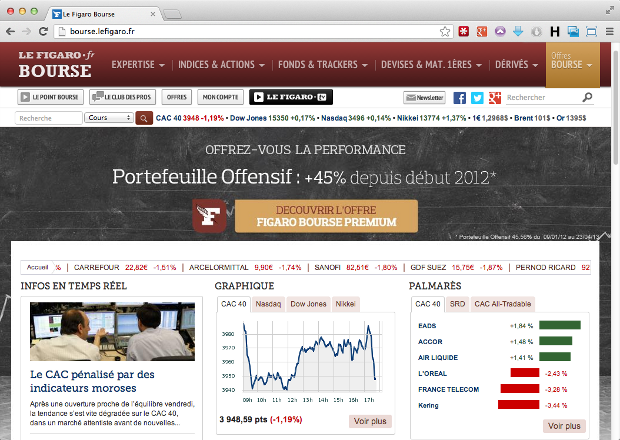Screen dimensions: 620x440
Task: Click the Twitter icon in site header
Action: point(477,98)
